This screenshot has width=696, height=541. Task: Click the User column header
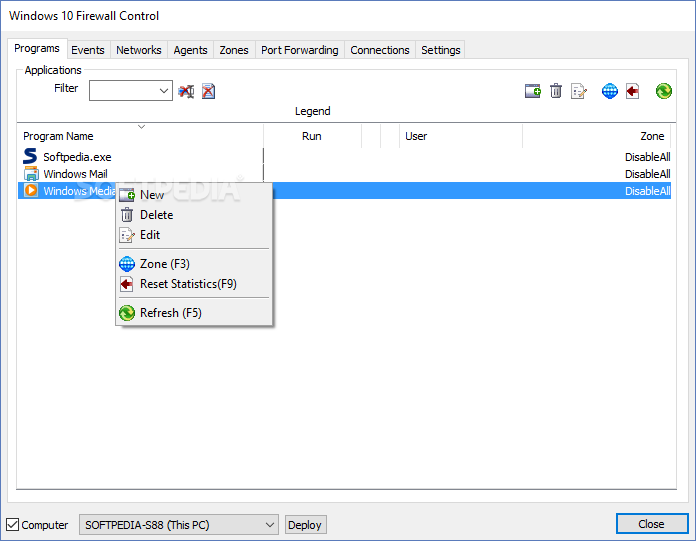[461, 136]
